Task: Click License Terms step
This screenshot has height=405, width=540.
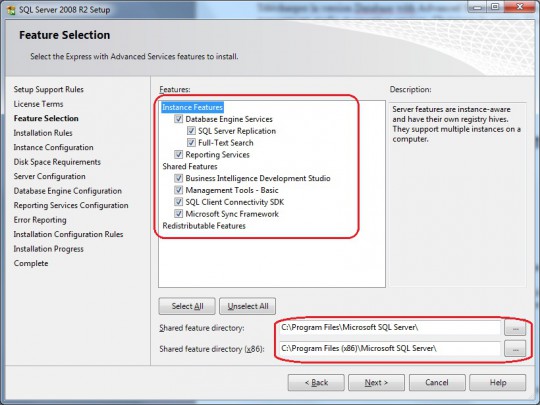Action: pos(38,104)
